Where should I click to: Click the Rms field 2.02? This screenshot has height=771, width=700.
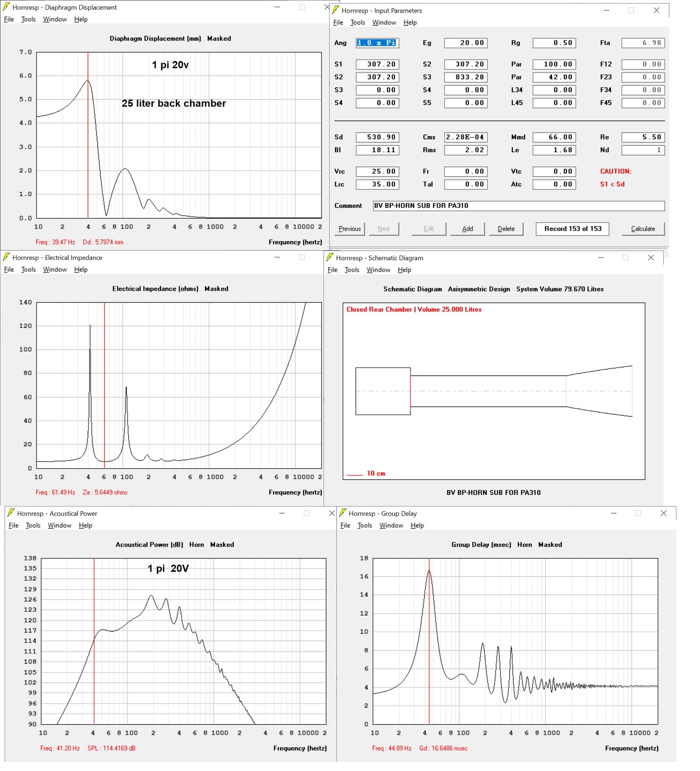[x=466, y=150]
